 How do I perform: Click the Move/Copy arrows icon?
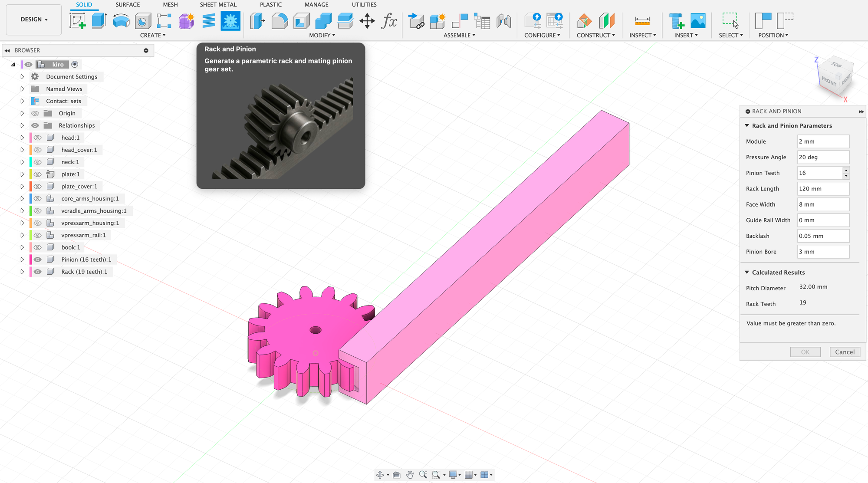(x=367, y=21)
